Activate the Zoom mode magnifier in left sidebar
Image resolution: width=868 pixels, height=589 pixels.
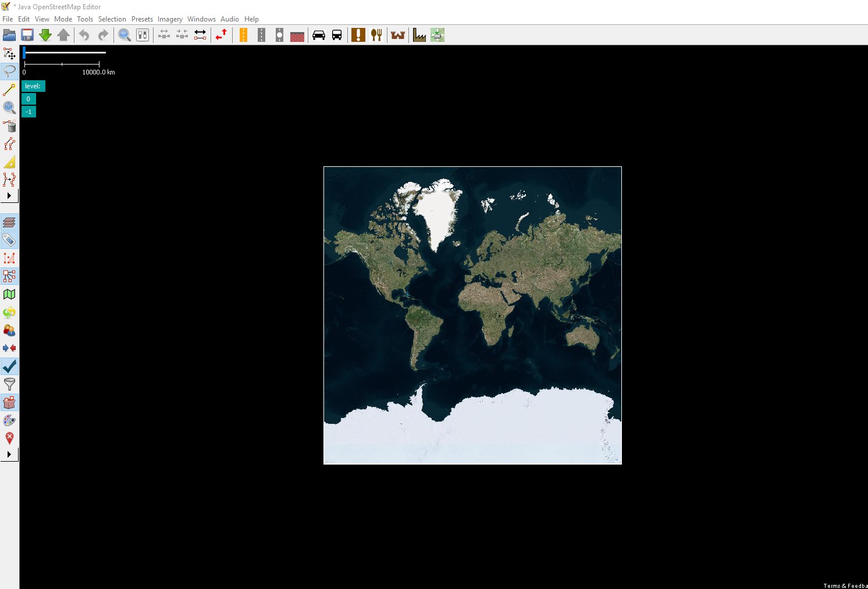coord(9,108)
